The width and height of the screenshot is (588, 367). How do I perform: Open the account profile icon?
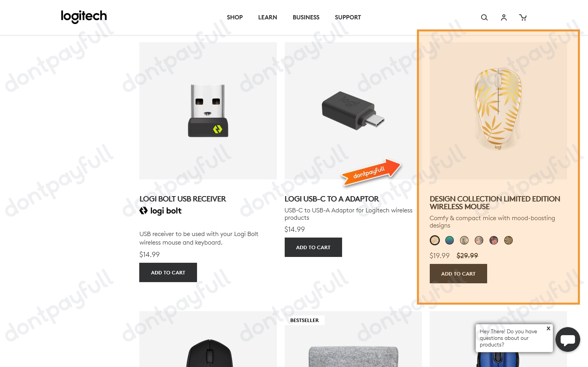[503, 17]
